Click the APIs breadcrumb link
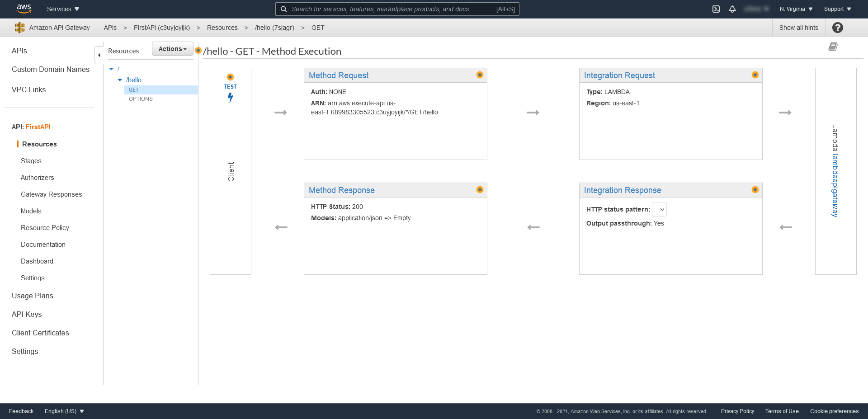Image resolution: width=868 pixels, height=419 pixels. (x=110, y=28)
